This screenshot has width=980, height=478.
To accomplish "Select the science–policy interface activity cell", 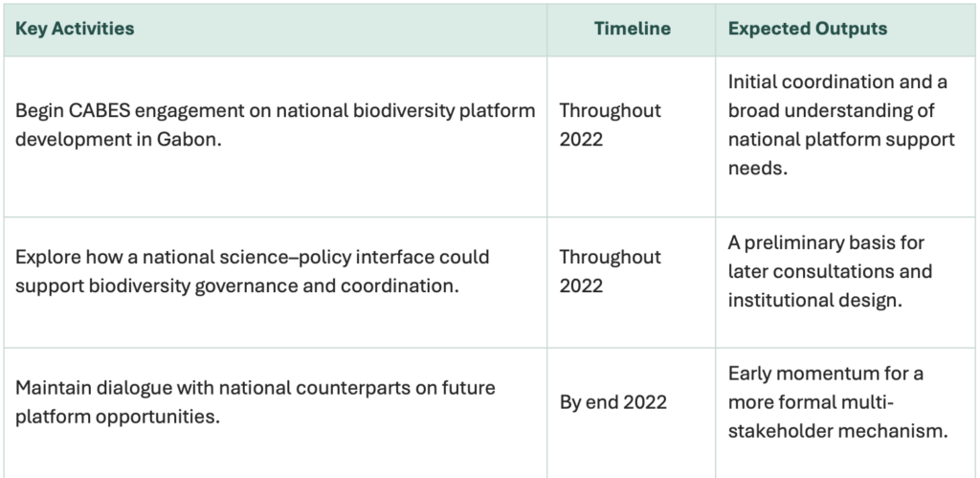I will (x=253, y=272).
